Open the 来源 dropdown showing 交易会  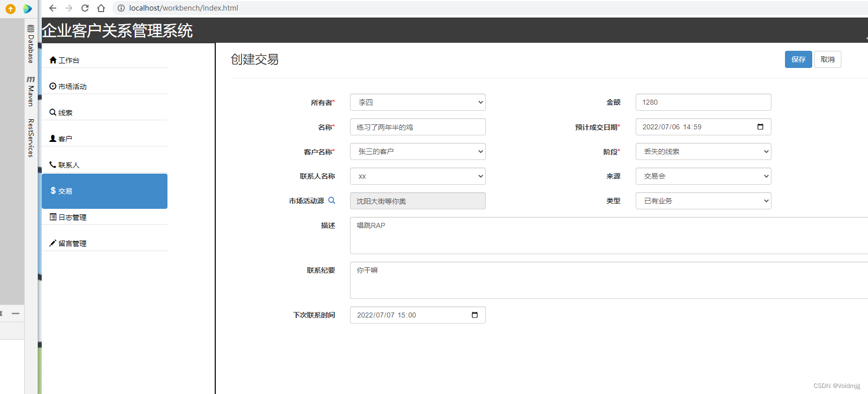pyautogui.click(x=704, y=176)
